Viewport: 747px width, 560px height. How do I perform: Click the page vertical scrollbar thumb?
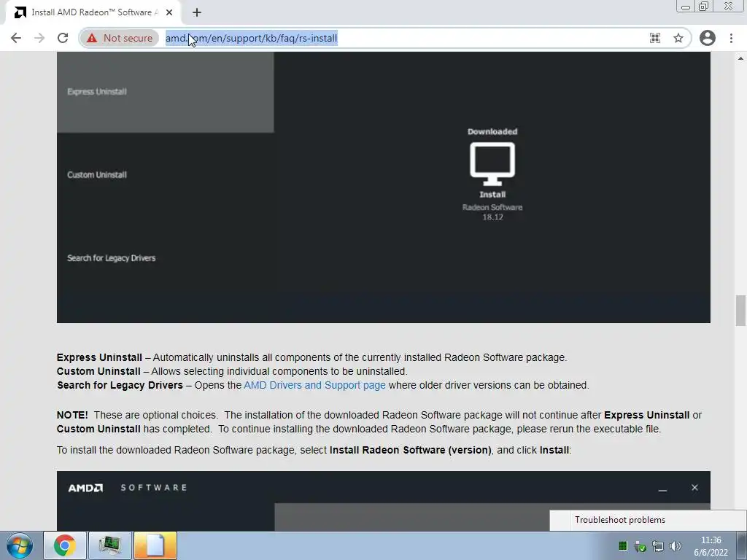[740, 311]
